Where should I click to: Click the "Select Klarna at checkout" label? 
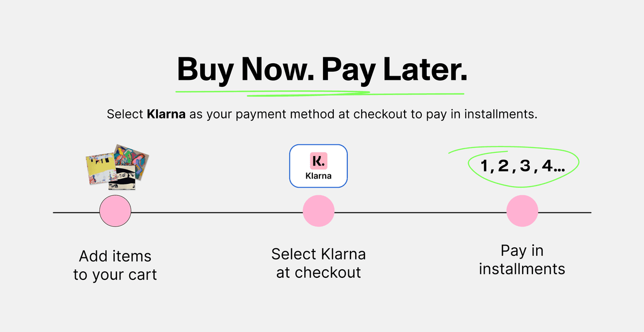[319, 263]
